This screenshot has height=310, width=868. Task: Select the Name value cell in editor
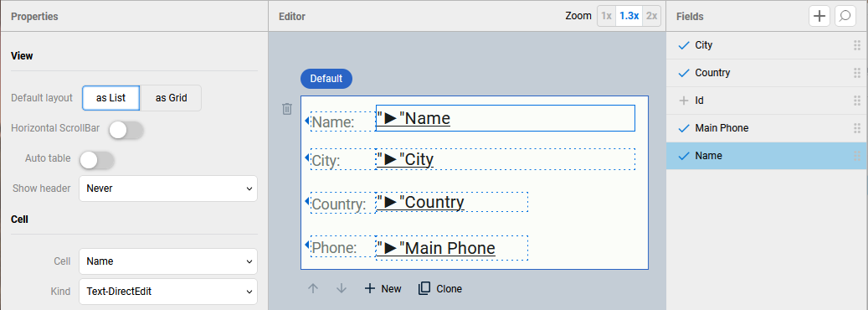click(x=506, y=118)
